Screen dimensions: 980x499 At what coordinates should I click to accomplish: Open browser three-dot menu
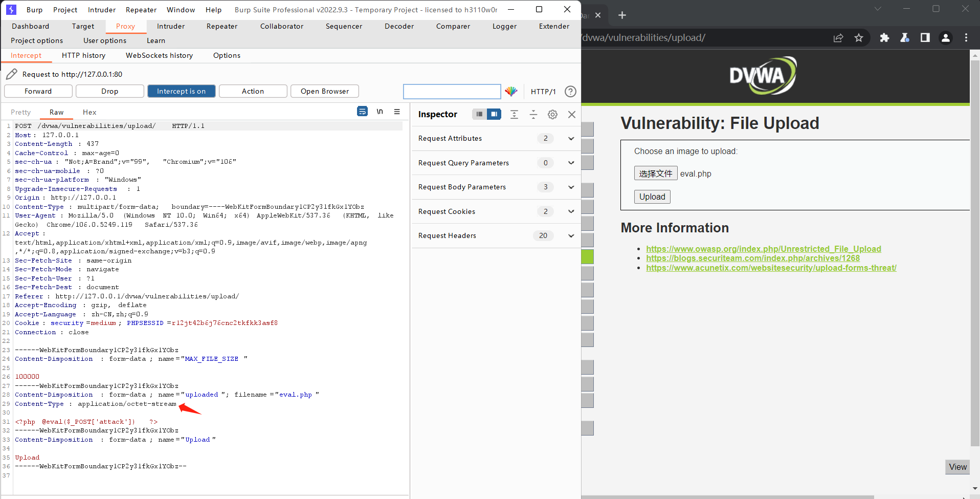click(966, 38)
